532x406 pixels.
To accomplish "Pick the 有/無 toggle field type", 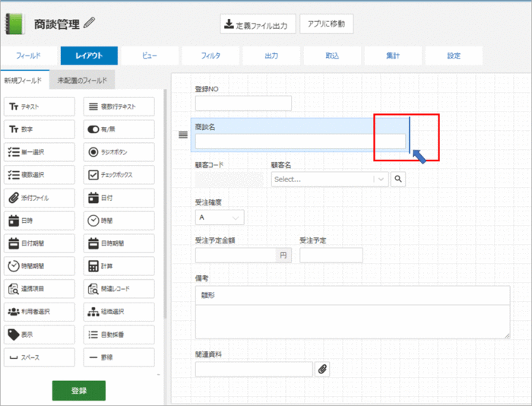I will coord(119,129).
